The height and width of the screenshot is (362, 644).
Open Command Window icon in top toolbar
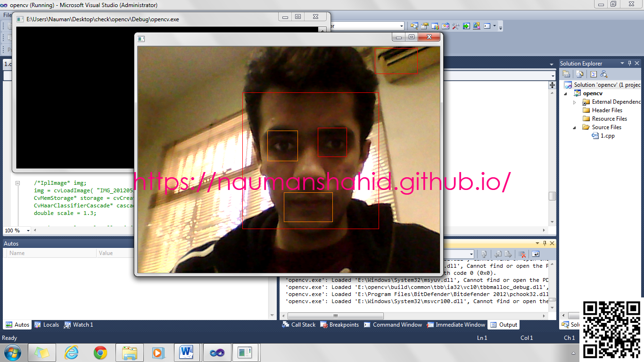487,26
